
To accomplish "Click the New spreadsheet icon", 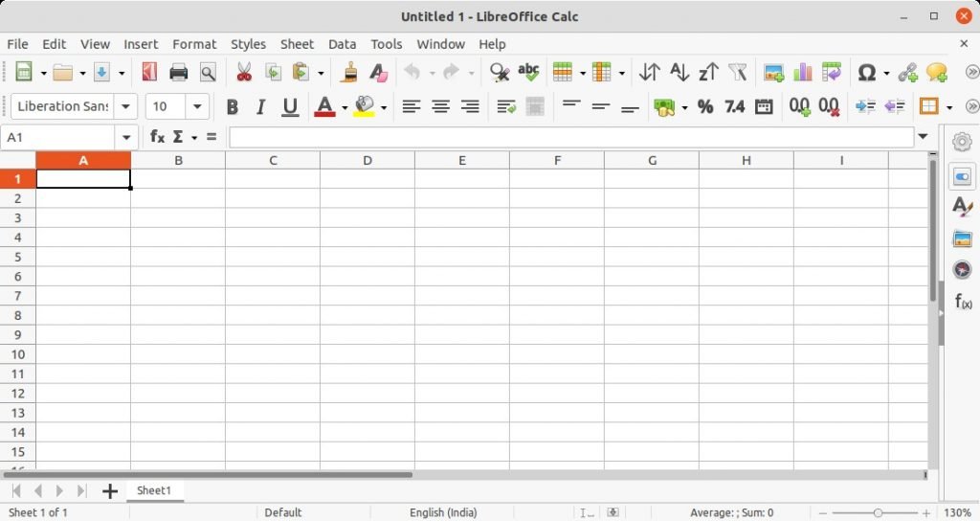I will (24, 72).
